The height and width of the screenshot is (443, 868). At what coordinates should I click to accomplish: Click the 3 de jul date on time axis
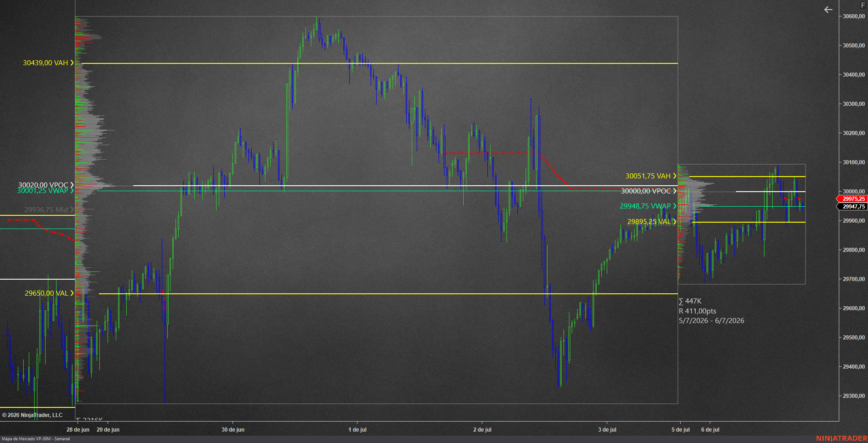coord(607,430)
